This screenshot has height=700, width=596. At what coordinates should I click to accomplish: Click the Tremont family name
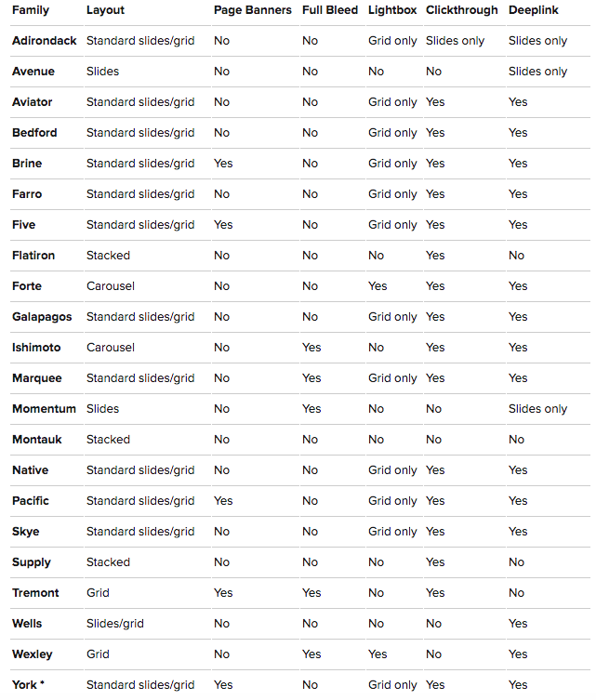pos(35,593)
